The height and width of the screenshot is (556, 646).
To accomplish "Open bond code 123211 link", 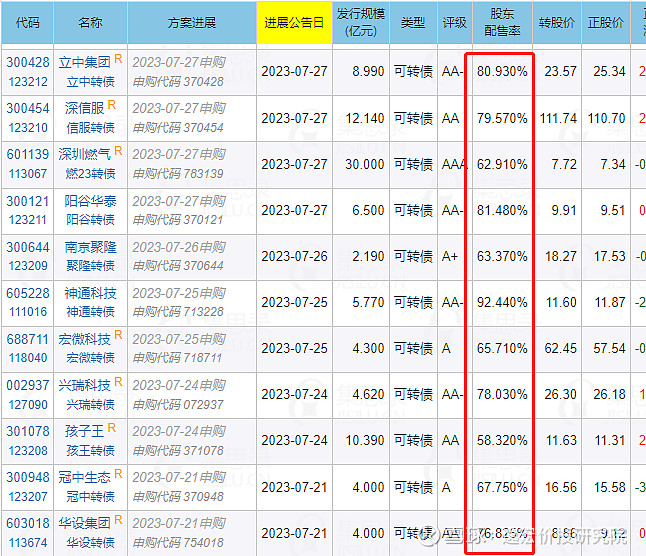I will [x=28, y=220].
